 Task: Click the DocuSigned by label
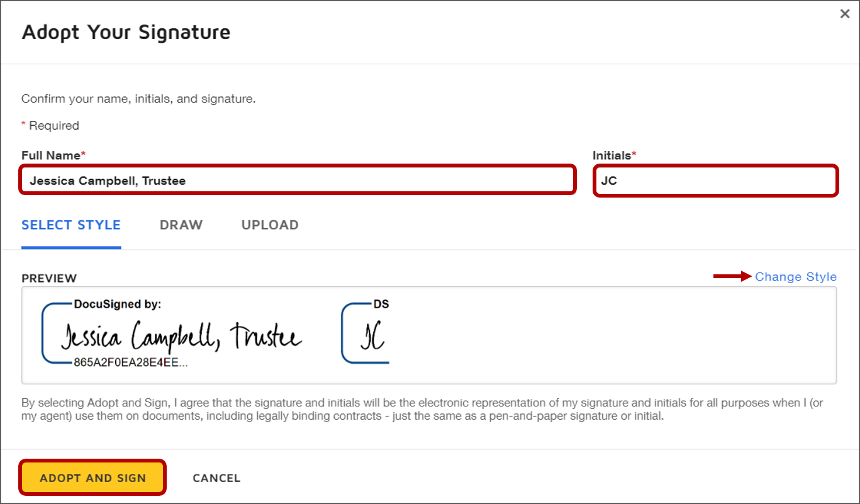point(118,304)
